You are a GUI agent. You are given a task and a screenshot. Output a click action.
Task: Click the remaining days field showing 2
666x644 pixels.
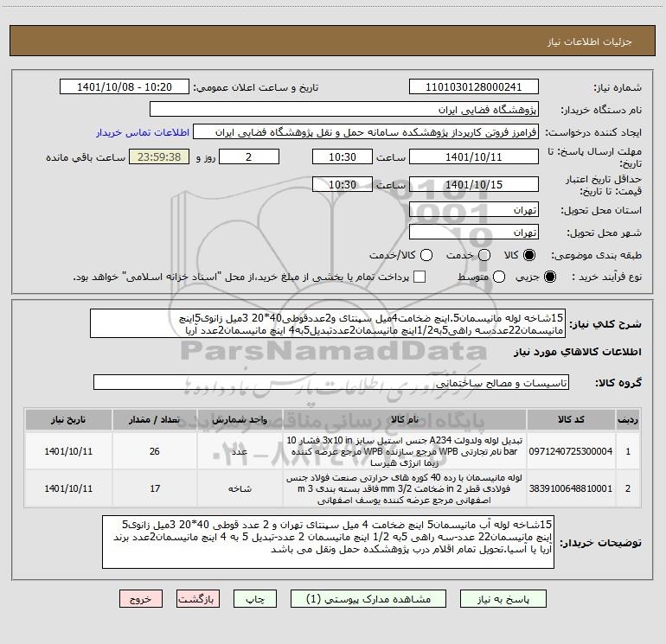click(x=249, y=156)
